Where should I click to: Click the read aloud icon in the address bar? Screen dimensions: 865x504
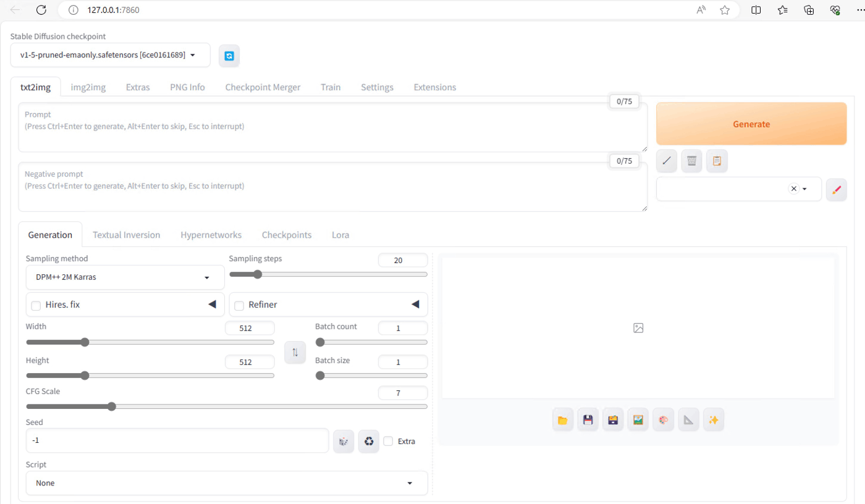pos(701,10)
